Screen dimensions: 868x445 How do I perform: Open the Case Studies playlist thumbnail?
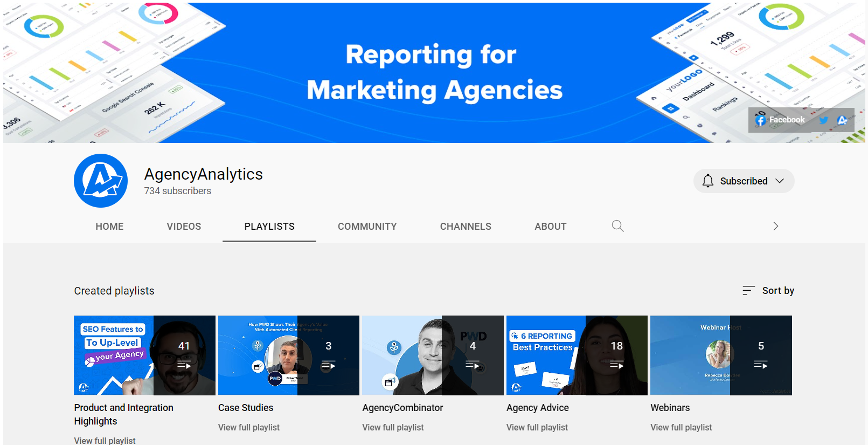point(289,355)
